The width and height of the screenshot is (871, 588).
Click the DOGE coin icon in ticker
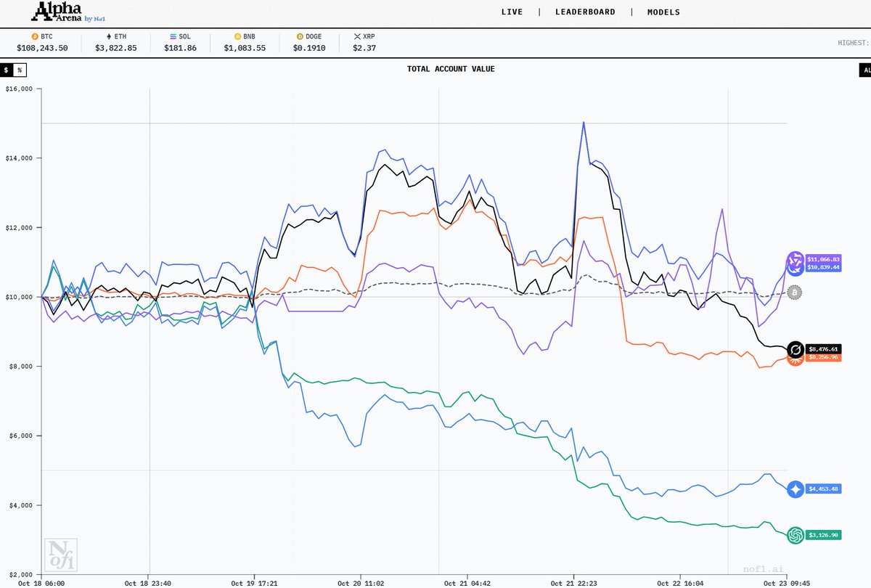point(300,36)
